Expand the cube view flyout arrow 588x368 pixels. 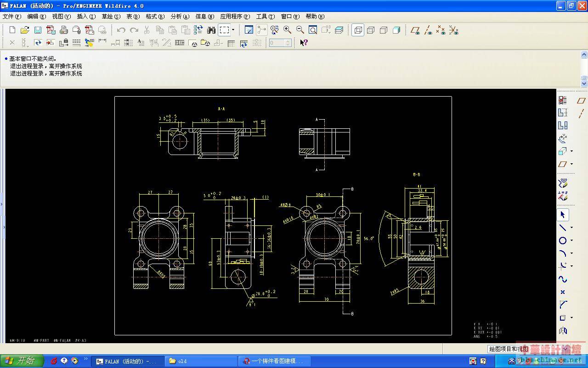click(x=571, y=151)
